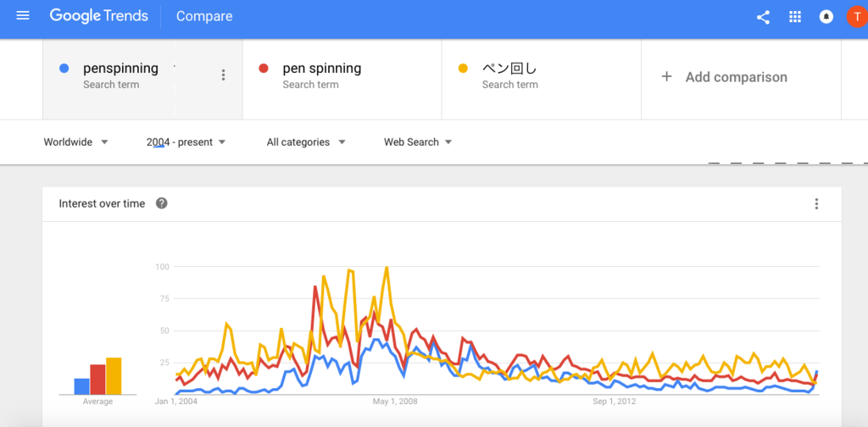Image resolution: width=868 pixels, height=427 pixels.
Task: Open the Google apps grid
Action: click(x=795, y=17)
